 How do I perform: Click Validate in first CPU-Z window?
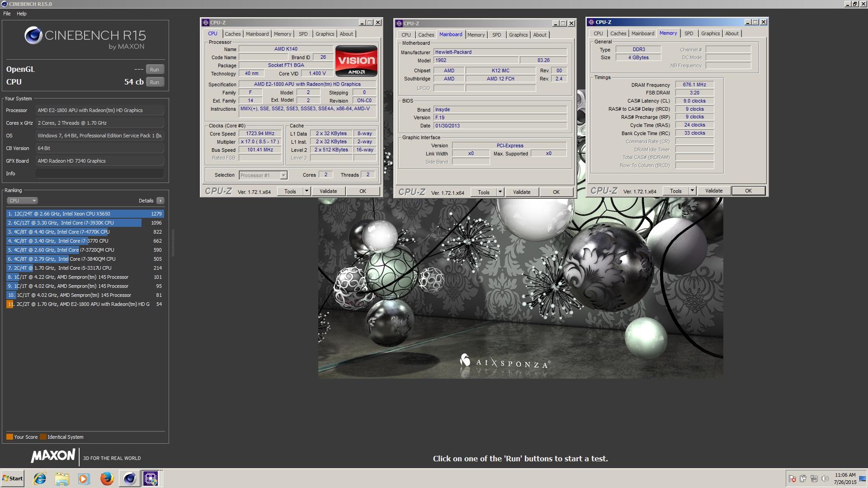(328, 191)
